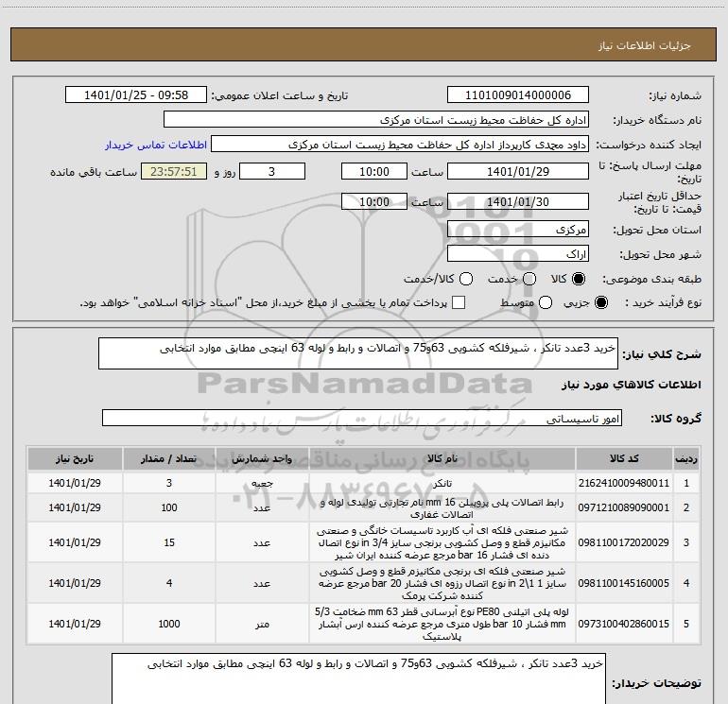Click the گروه کالا field امور تاسیساتی

pos(362,418)
